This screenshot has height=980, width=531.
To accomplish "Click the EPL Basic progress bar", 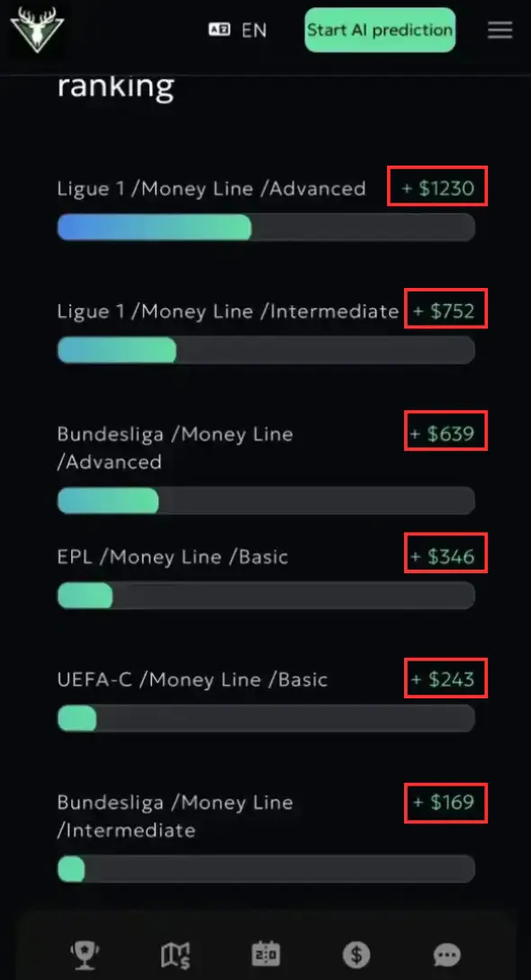I will tap(266, 596).
